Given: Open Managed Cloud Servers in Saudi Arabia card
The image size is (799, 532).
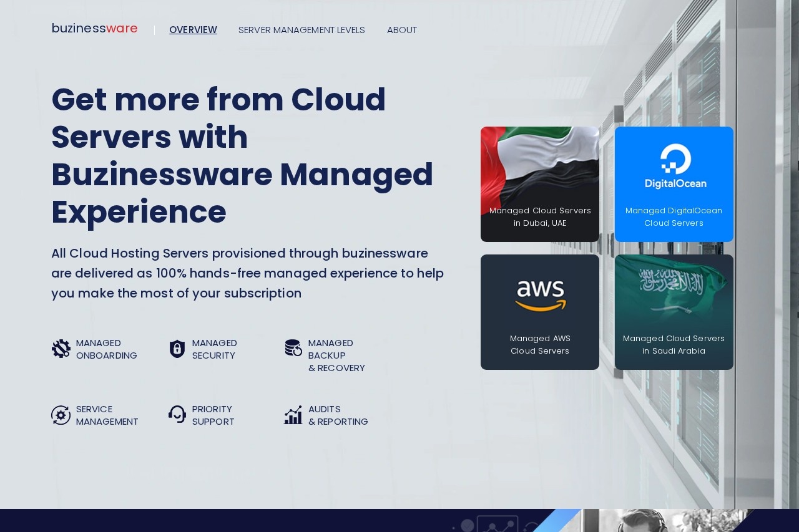Looking at the screenshot, I should (674, 312).
